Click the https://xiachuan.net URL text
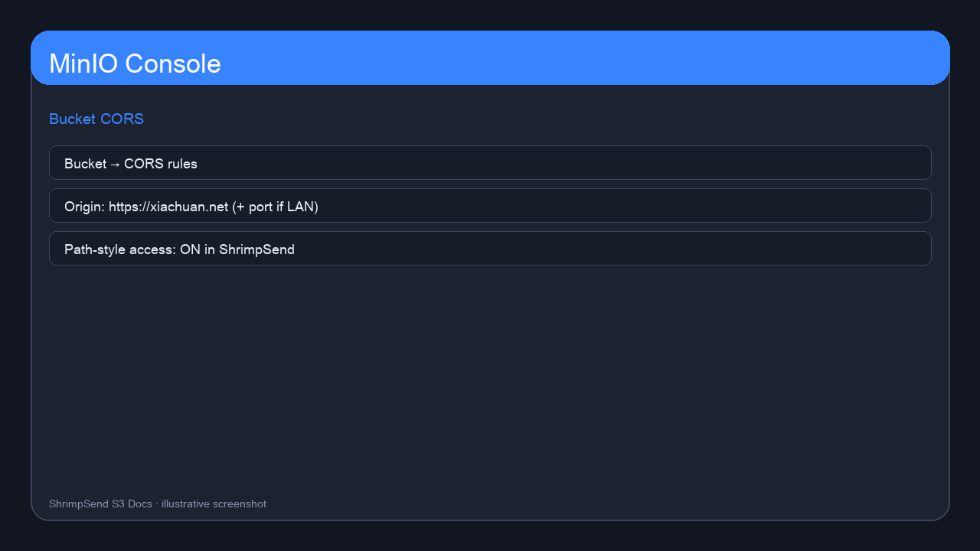This screenshot has width=980, height=551. click(168, 207)
